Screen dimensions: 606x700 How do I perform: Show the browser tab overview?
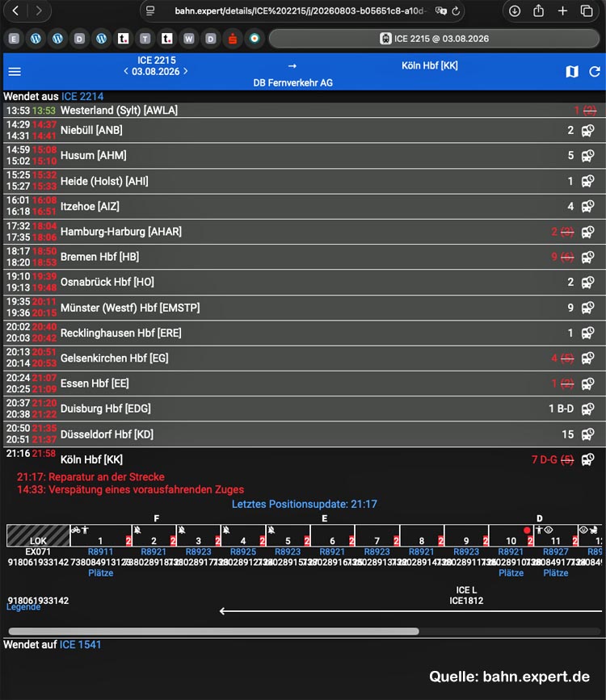tap(587, 10)
